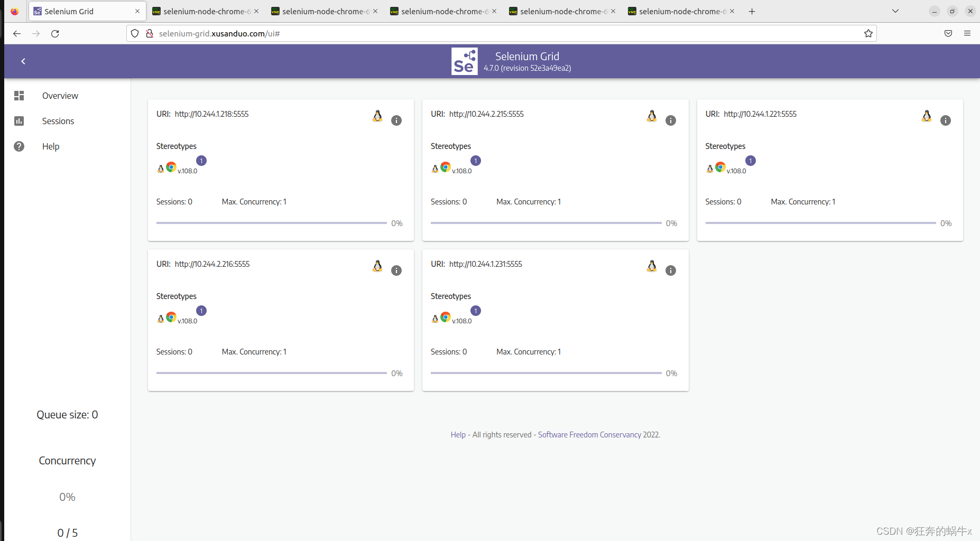
Task: Click the version 4.7.0 revision text
Action: coord(528,68)
